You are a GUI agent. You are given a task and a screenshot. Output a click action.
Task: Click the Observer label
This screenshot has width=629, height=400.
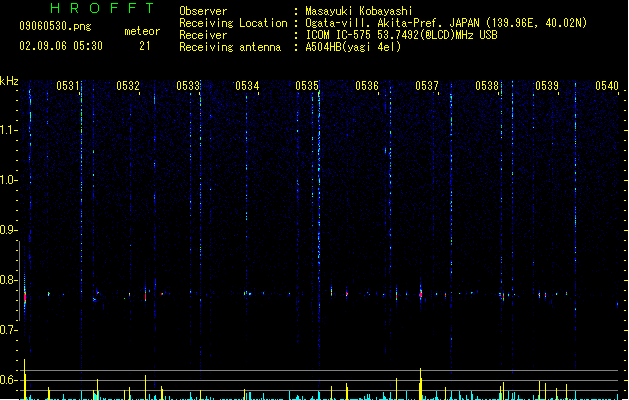(x=203, y=11)
